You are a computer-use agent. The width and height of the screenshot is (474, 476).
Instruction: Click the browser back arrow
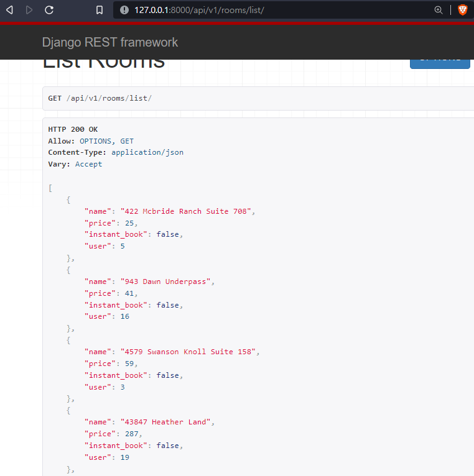tap(10, 10)
